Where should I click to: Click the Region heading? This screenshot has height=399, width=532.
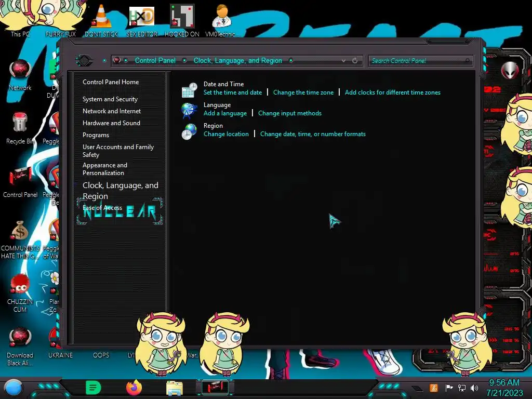(x=213, y=126)
